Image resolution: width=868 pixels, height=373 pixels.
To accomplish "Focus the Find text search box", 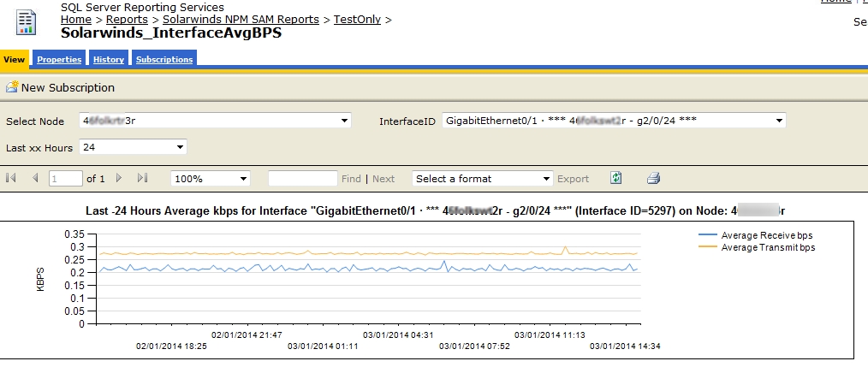I will [x=303, y=178].
